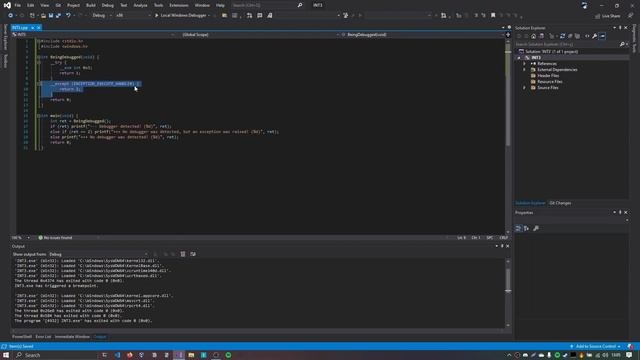This screenshot has height=360, width=640.
Task: Open the Analyze menu
Action: [x=140, y=5]
